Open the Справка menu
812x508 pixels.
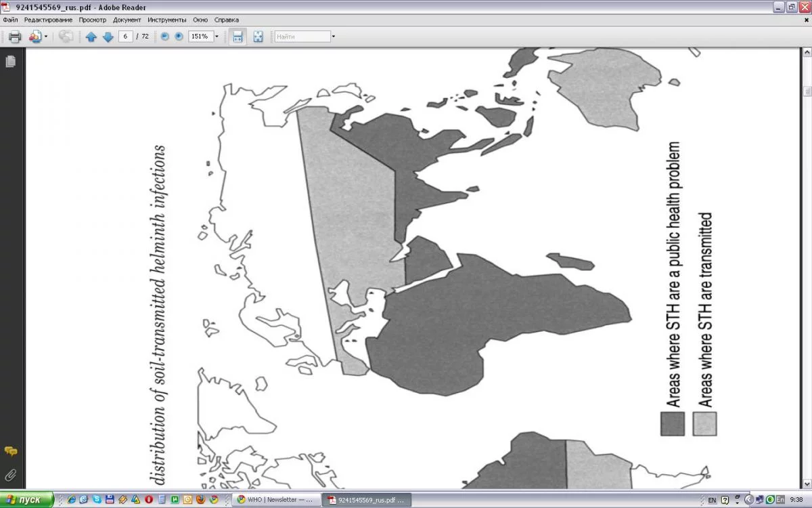(227, 20)
